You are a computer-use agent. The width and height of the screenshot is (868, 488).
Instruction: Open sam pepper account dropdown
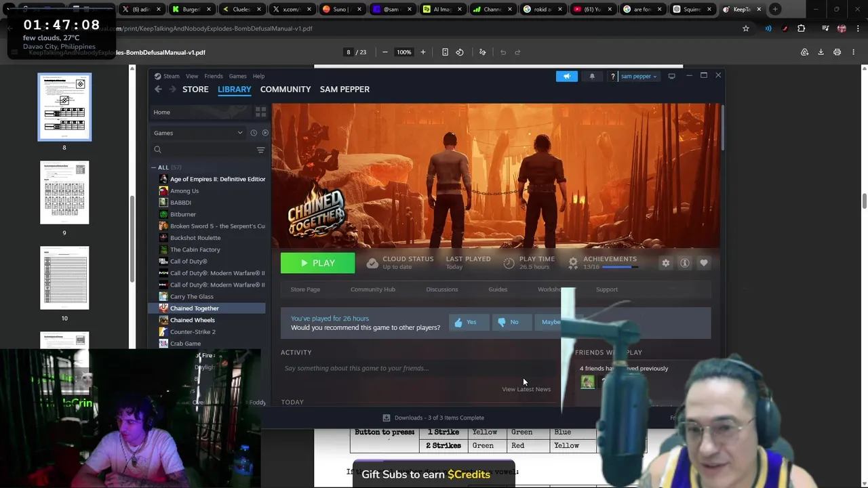coord(639,76)
